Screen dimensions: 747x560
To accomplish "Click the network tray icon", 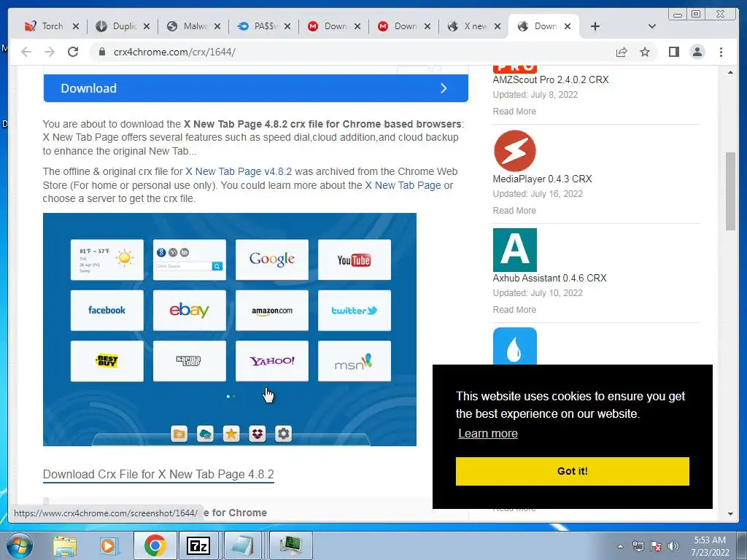I will (x=638, y=546).
